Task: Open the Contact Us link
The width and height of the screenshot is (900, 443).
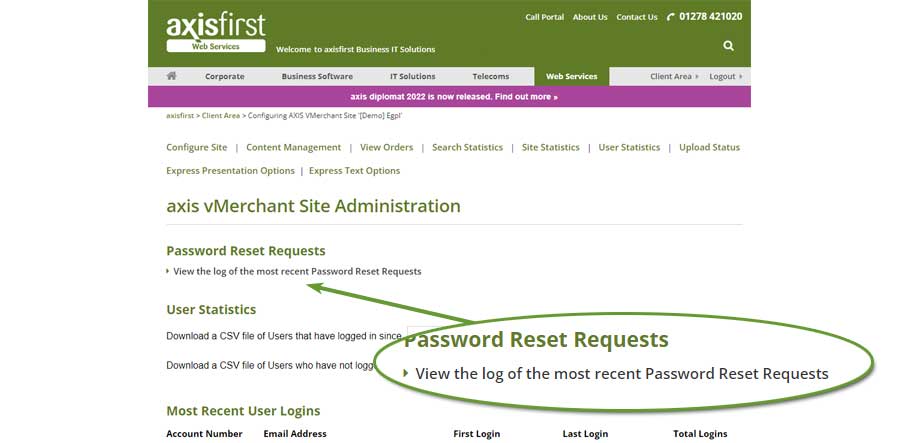Action: 637,17
